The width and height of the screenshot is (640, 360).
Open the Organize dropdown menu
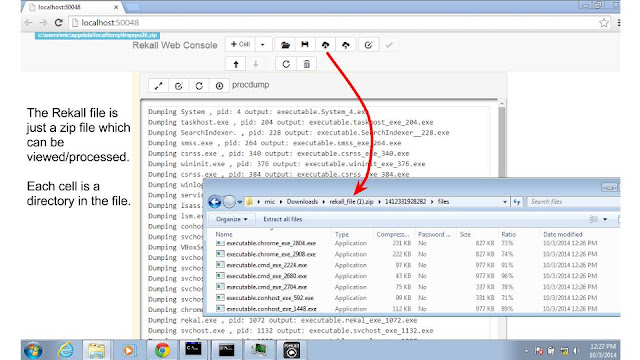(232, 219)
